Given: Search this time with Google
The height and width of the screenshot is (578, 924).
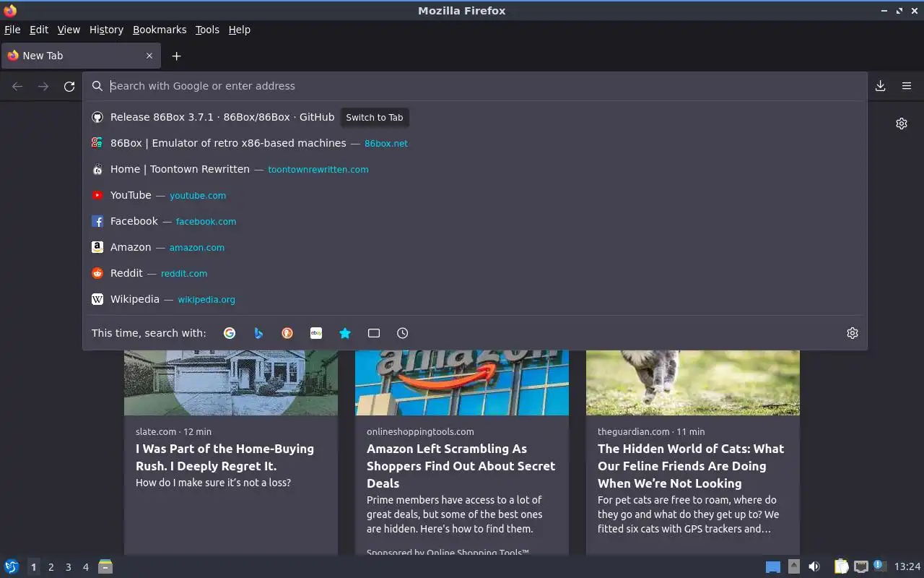Looking at the screenshot, I should pyautogui.click(x=230, y=333).
